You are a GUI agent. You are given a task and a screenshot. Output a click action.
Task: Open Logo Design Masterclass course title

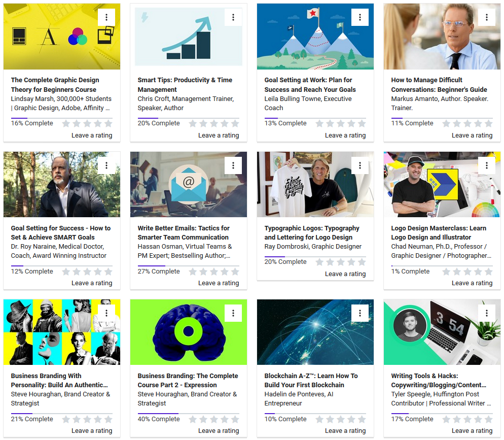coord(439,232)
